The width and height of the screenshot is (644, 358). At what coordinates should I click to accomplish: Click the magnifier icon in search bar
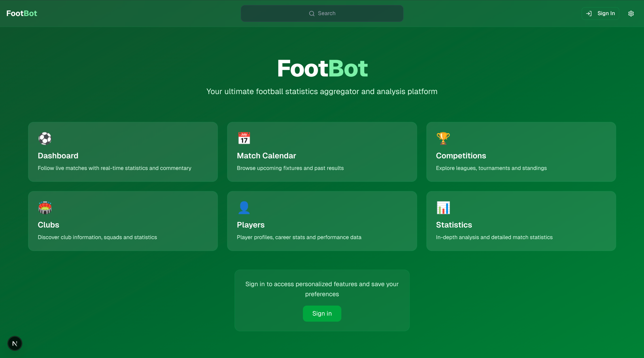[312, 13]
